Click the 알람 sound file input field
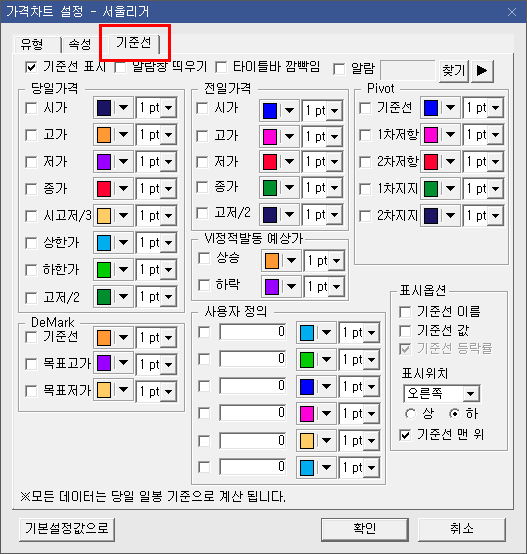Screen dimensions: 527x554 pyautogui.click(x=408, y=70)
